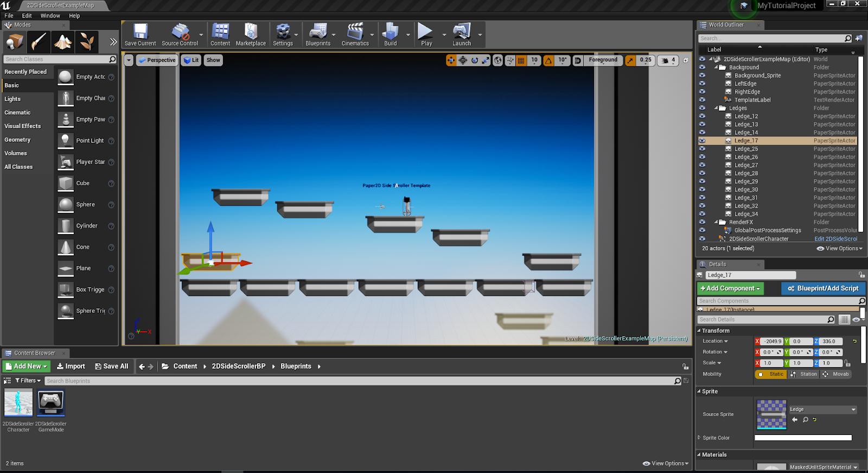
Task: Click Save All in Content Browser
Action: [112, 366]
